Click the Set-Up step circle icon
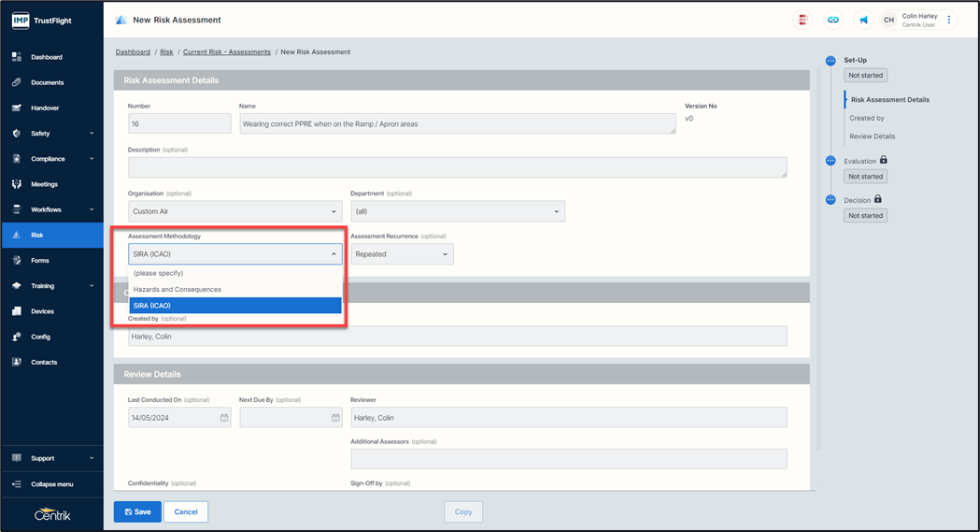Screen dimensions: 980x532 (x=831, y=61)
